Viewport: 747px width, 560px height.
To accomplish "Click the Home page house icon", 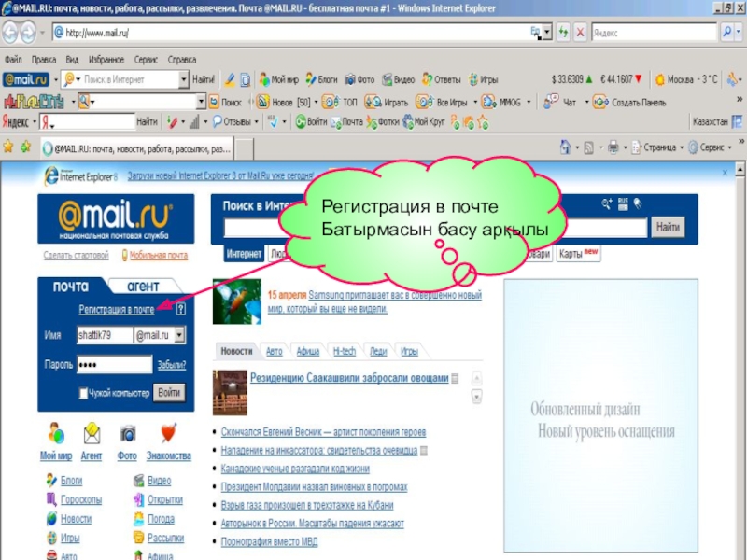I will [x=565, y=147].
